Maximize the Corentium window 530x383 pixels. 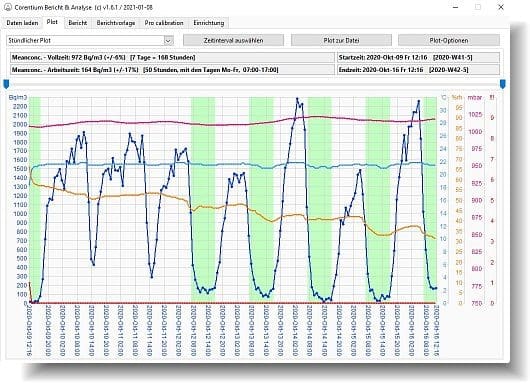pyautogui.click(x=478, y=7)
